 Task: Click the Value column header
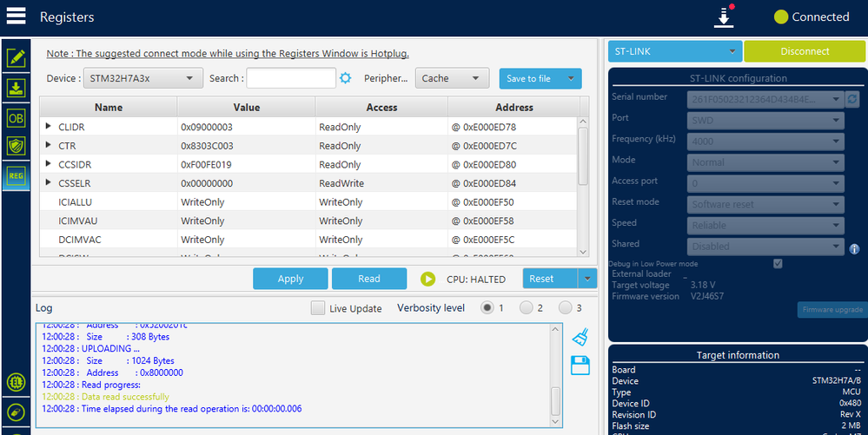(247, 108)
